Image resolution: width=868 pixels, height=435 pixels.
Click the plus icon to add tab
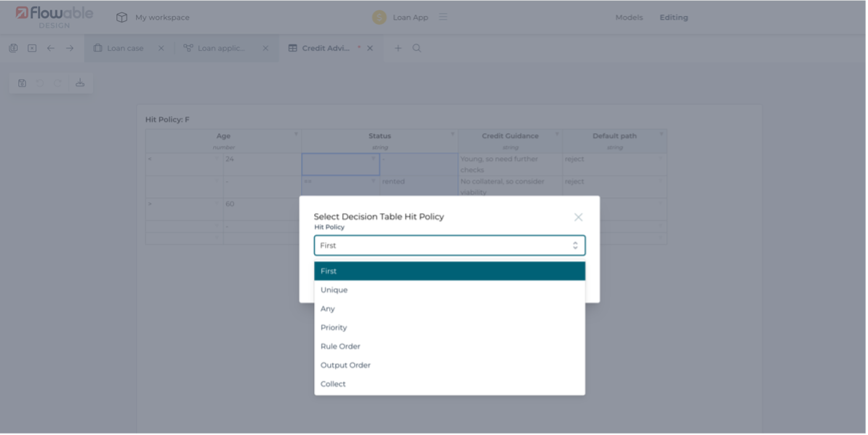point(398,48)
